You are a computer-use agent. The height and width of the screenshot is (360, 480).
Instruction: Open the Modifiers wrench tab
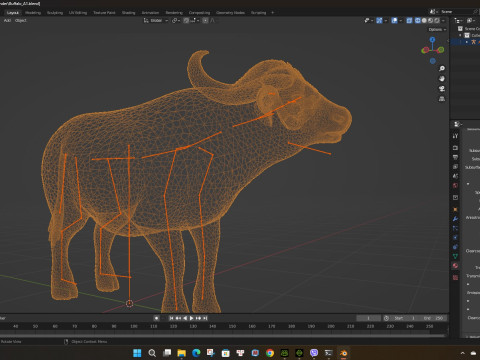click(455, 219)
